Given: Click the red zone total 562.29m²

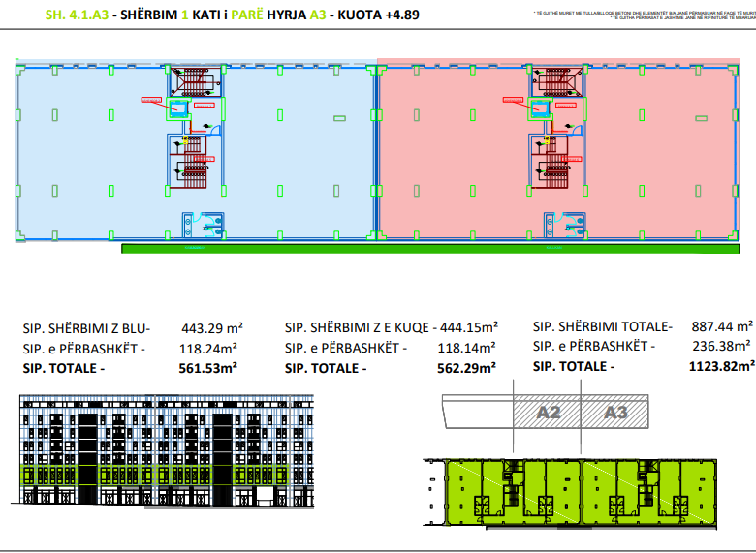Looking at the screenshot, I should click(x=467, y=368).
